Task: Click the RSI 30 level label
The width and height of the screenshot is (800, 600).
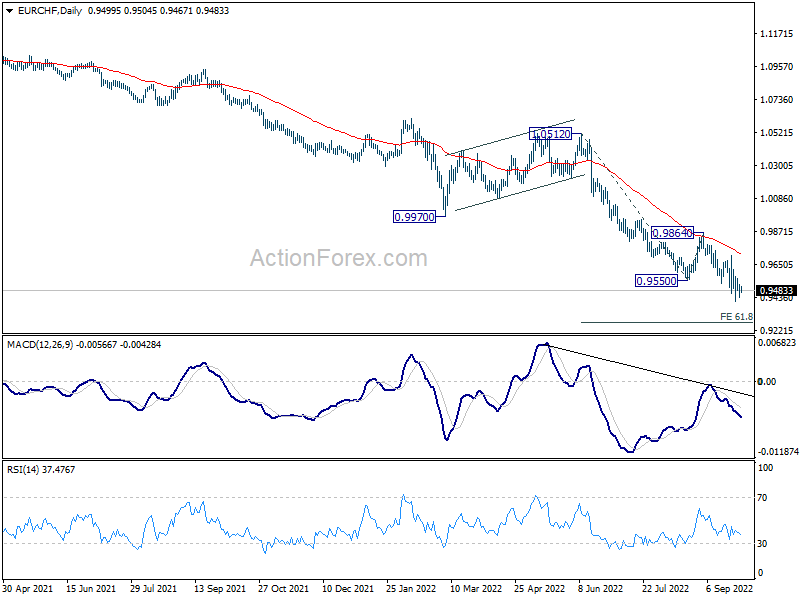Action: tap(762, 544)
